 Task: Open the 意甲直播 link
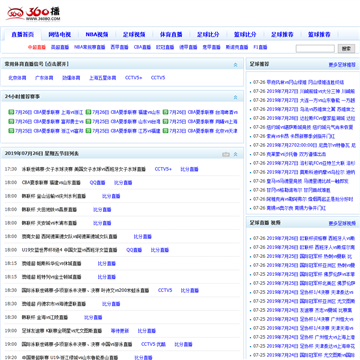pyautogui.click(x=212, y=47)
